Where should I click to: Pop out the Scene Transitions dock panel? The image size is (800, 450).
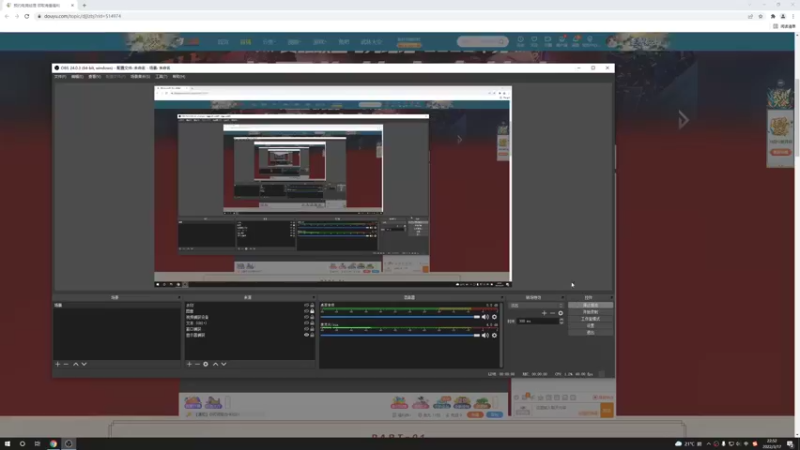click(563, 297)
